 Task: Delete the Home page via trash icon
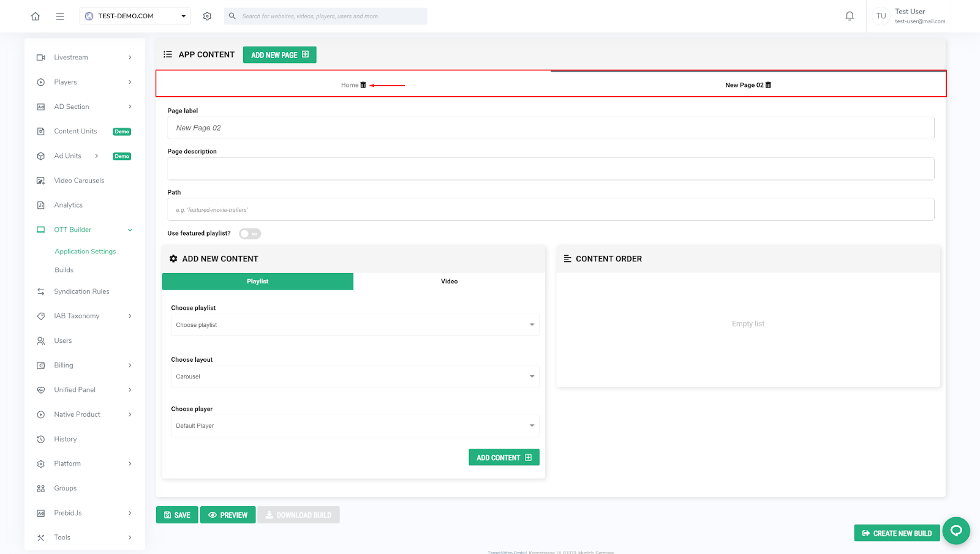tap(363, 85)
